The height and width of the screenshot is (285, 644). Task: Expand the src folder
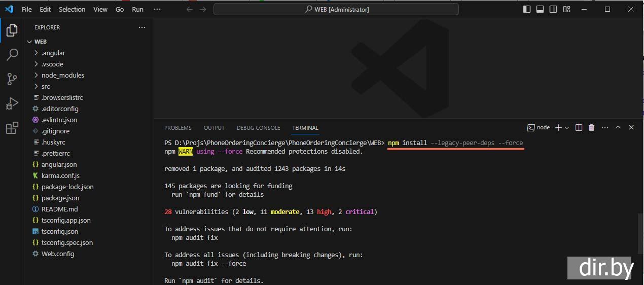point(46,86)
